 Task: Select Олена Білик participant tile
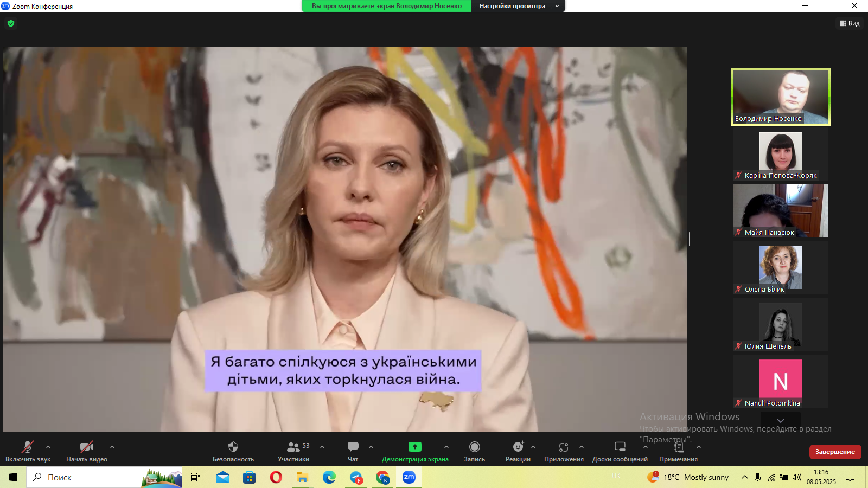[781, 268]
